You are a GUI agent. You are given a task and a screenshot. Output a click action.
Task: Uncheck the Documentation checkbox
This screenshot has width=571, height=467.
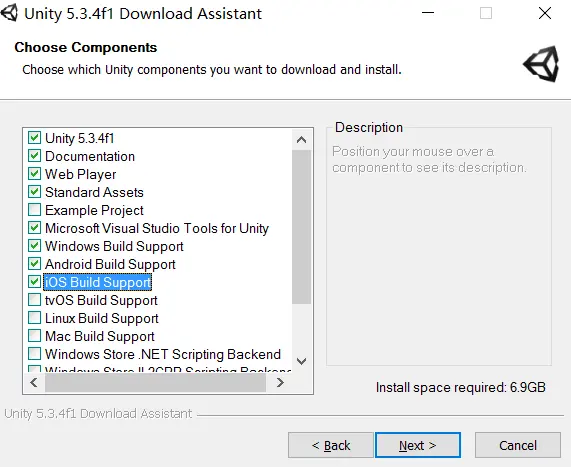click(34, 156)
